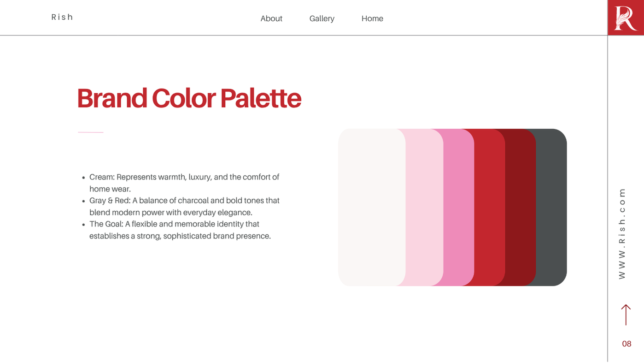Click the bullet list's final line about brand presence
This screenshot has width=644, height=363.
click(x=180, y=236)
